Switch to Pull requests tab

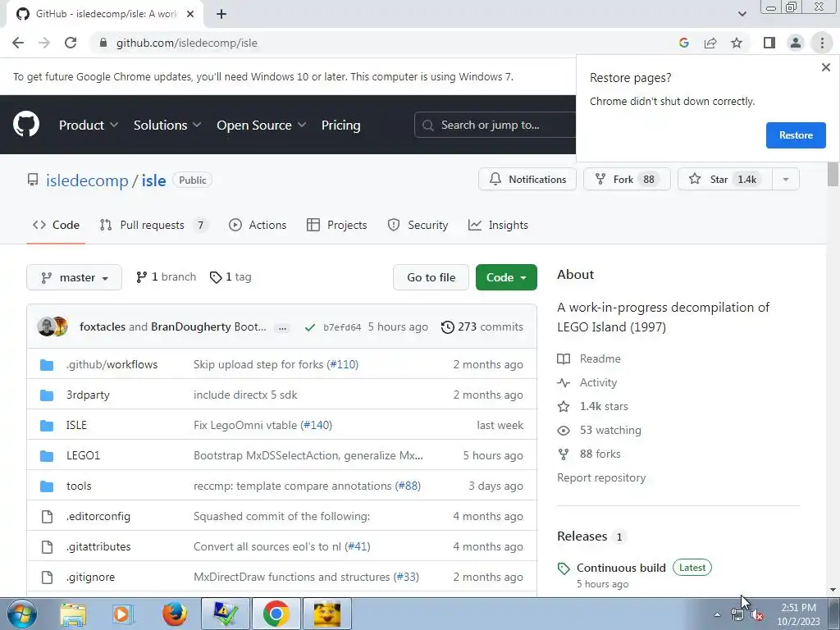tap(154, 225)
